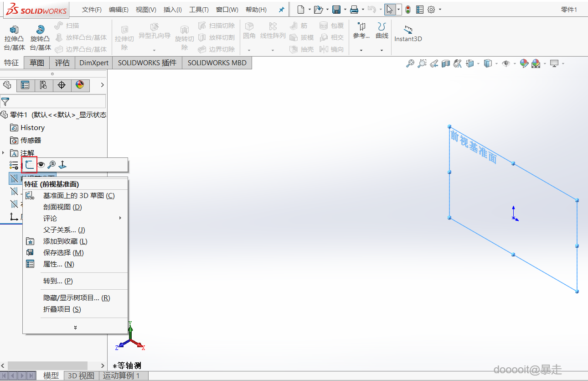Screen dimensions: 588x381
Task: Open the DimXpertManager crosshair tab
Action: click(62, 85)
